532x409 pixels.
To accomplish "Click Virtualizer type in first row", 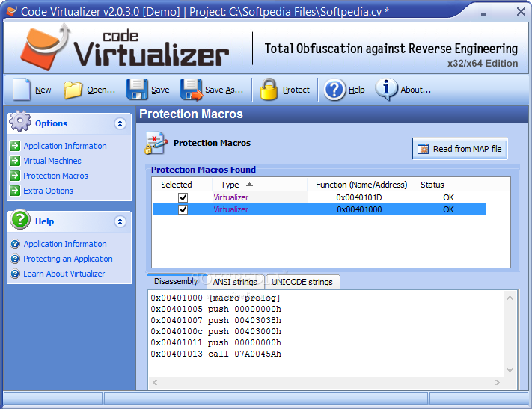I will tap(230, 197).
